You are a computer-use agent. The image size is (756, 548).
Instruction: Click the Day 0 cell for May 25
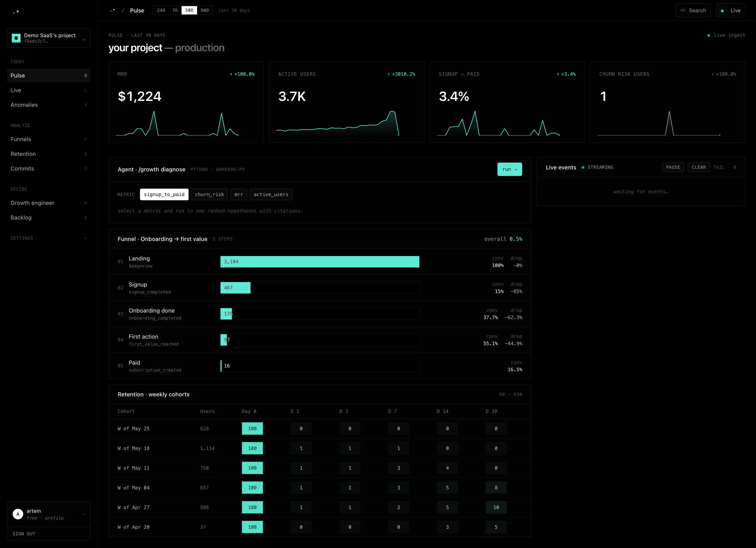coord(252,429)
